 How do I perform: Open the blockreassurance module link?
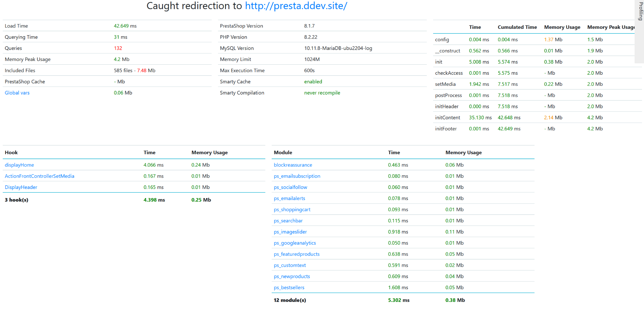pos(293,165)
